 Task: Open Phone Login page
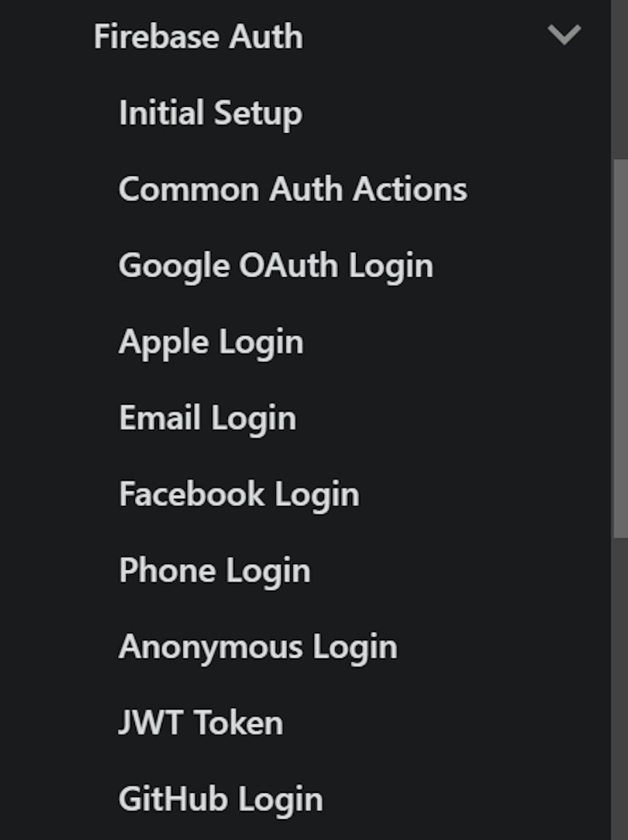click(215, 571)
